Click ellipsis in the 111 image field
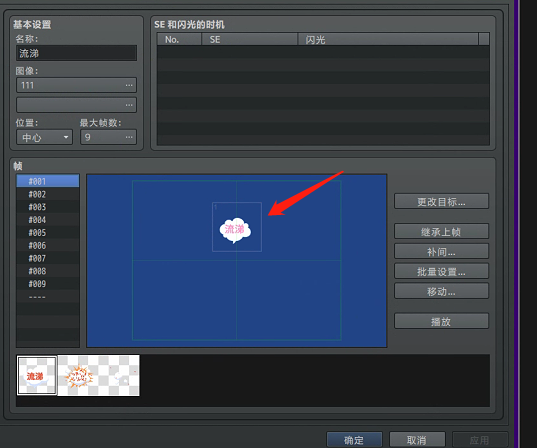Screen dimensions: 537x448 pos(129,85)
